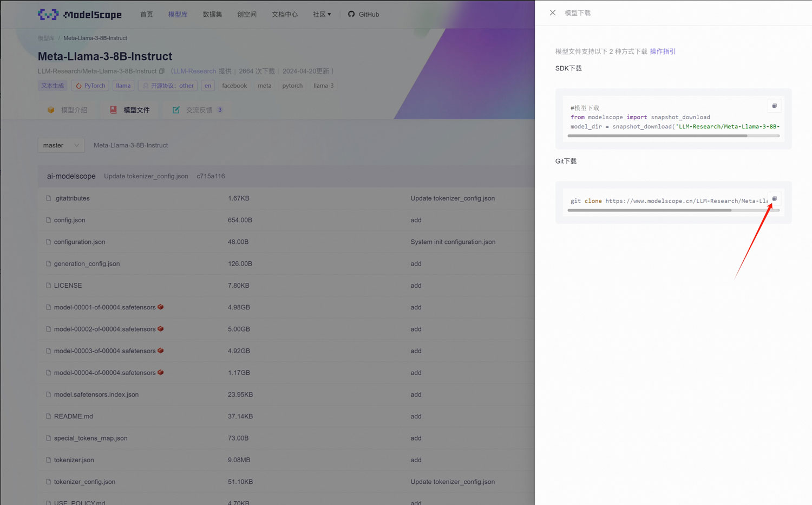Open the .gitattributes file

[x=72, y=198]
